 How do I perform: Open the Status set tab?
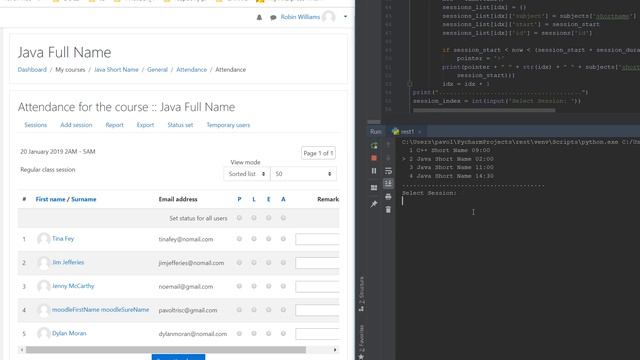(x=180, y=125)
